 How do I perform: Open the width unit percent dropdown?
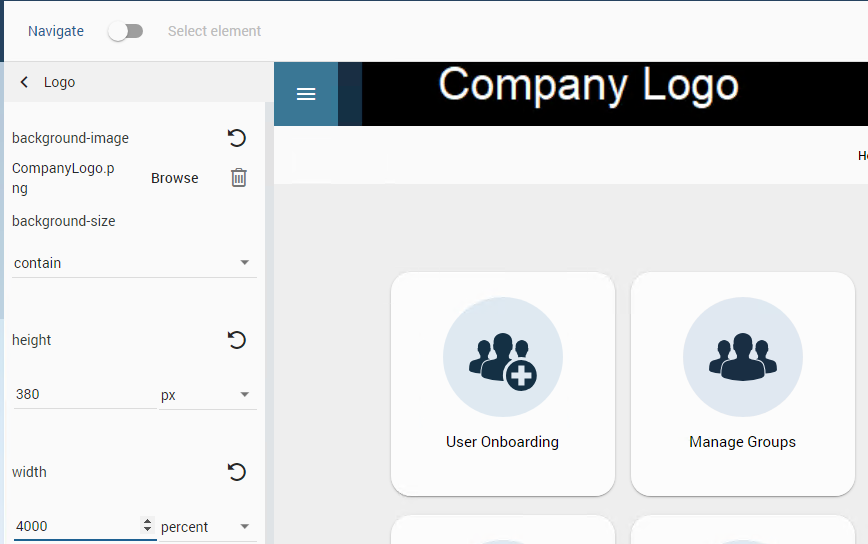pos(206,527)
